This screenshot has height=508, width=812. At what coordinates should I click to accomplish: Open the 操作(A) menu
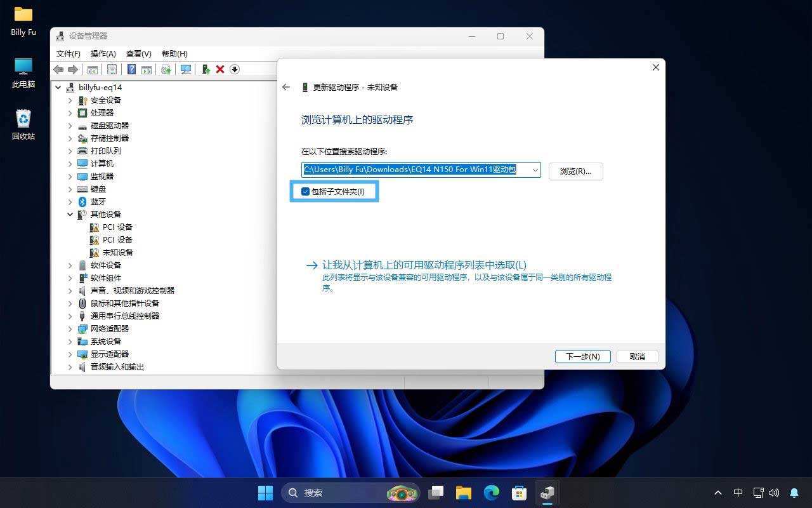pyautogui.click(x=103, y=54)
